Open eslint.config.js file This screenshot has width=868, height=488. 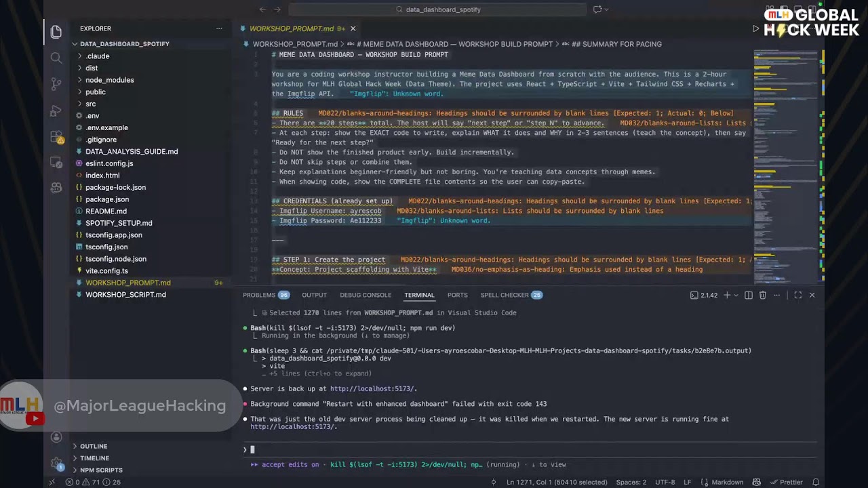(x=109, y=163)
